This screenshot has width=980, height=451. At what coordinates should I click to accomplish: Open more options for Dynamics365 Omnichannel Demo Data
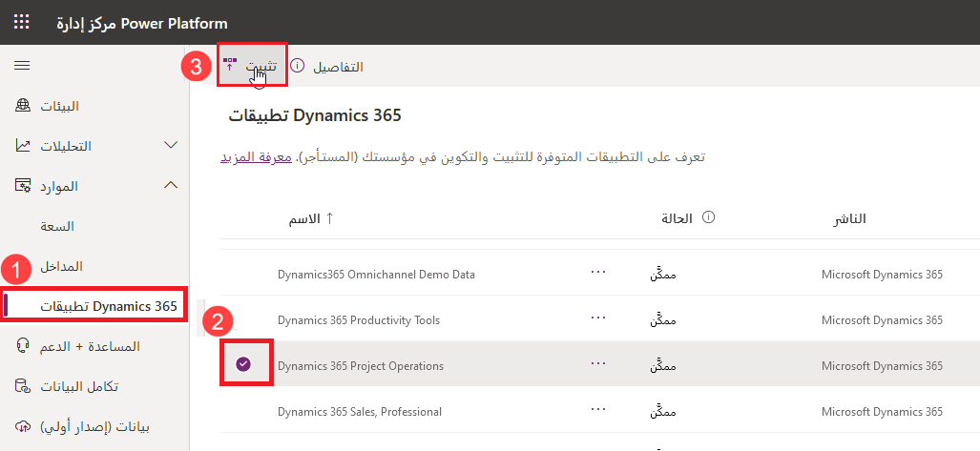point(598,271)
